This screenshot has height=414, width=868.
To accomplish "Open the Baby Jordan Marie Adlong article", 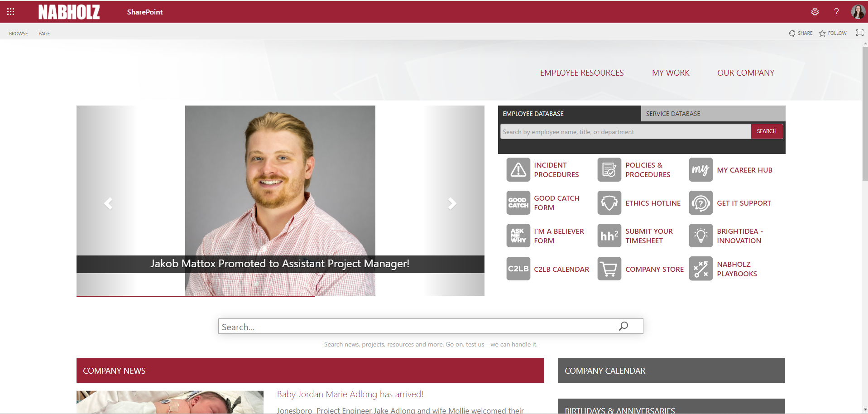I will tap(350, 394).
